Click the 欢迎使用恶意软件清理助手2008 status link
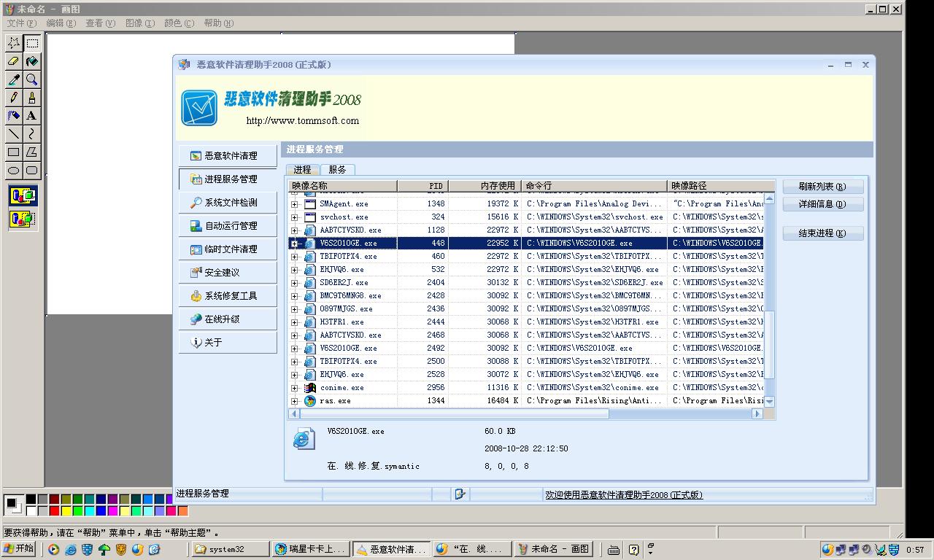The image size is (934, 560). click(624, 495)
